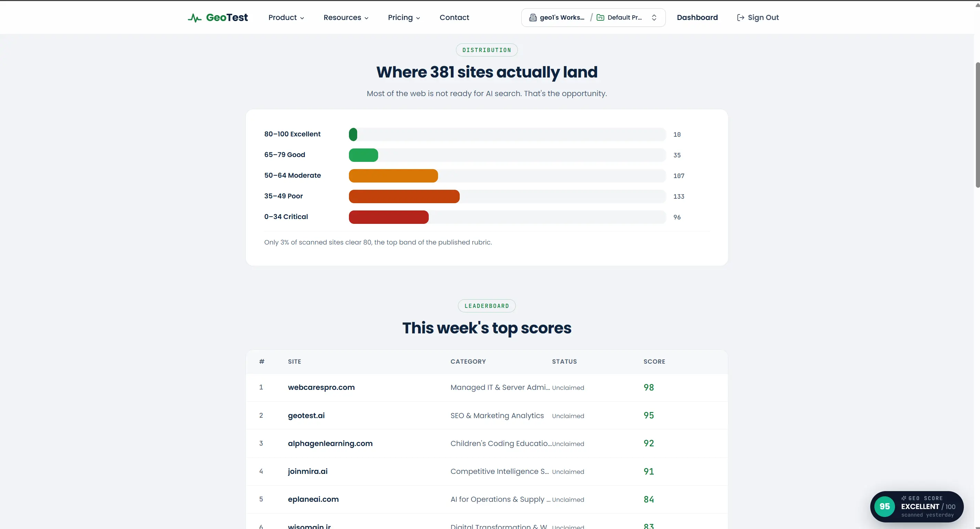
Task: Click the count 107 beside Moderate bar
Action: coord(679,176)
